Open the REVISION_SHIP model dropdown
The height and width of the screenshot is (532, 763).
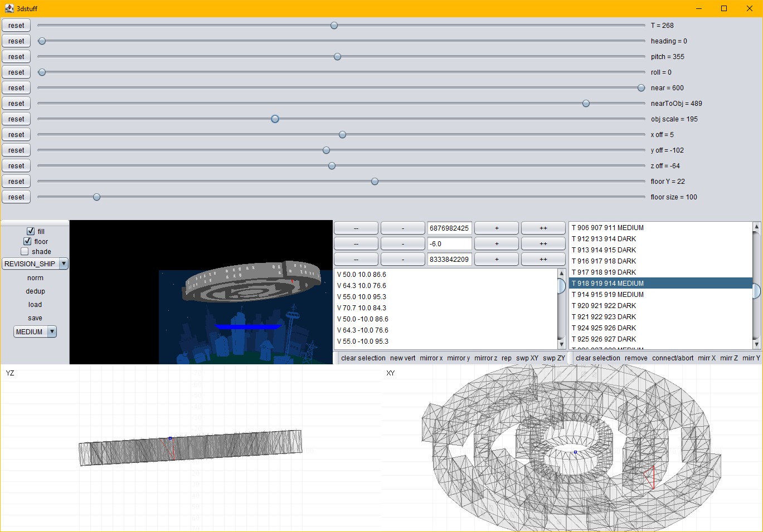[x=35, y=263]
